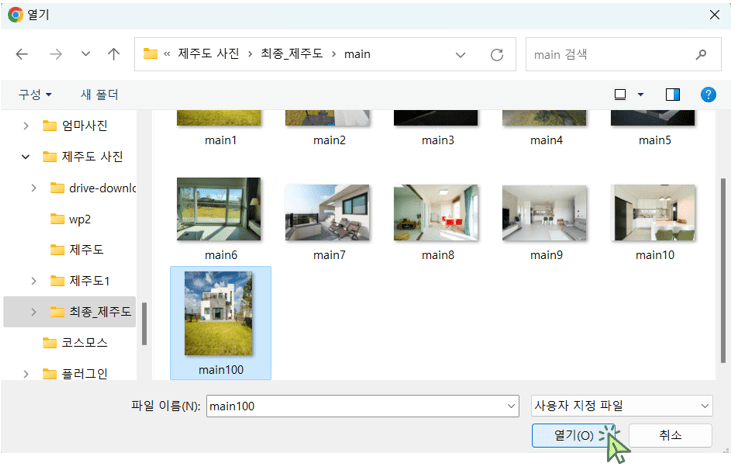Viewport: 735px width, 468px height.
Task: Select 제주도 사진 in navigation tree
Action: pyautogui.click(x=83, y=157)
